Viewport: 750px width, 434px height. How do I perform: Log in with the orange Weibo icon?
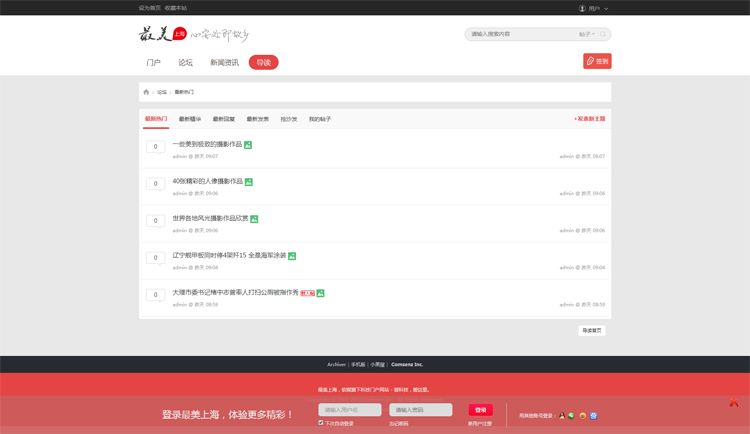(583, 415)
